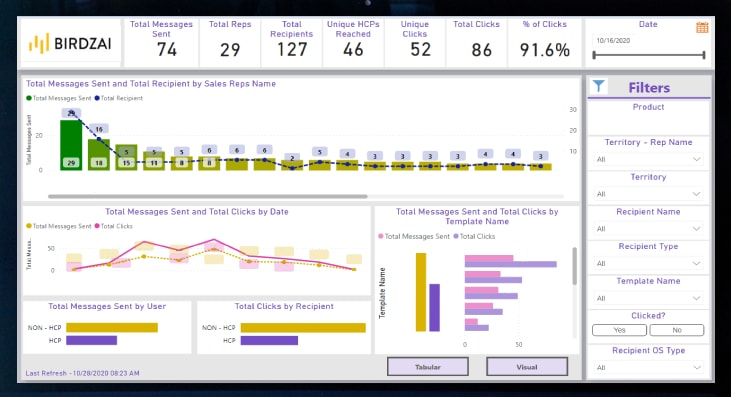Click the tall purple template chart column
The width and height of the screenshot is (731, 397).
click(x=434, y=308)
